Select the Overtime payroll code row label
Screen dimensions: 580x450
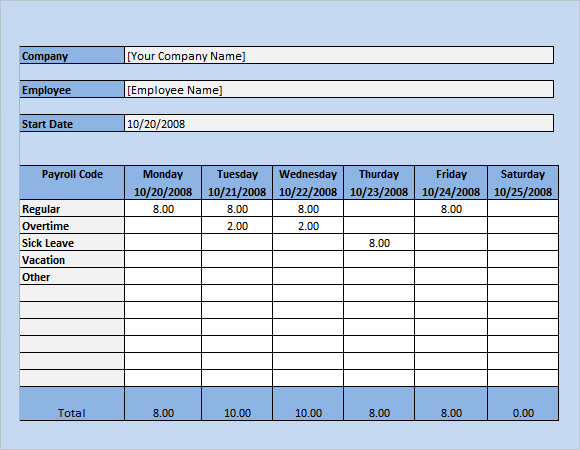point(72,226)
